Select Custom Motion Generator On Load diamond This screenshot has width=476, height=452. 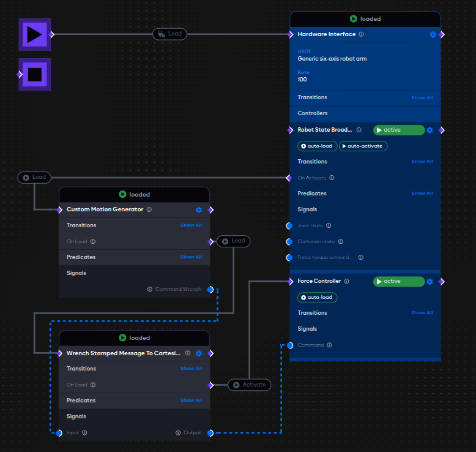[210, 242]
